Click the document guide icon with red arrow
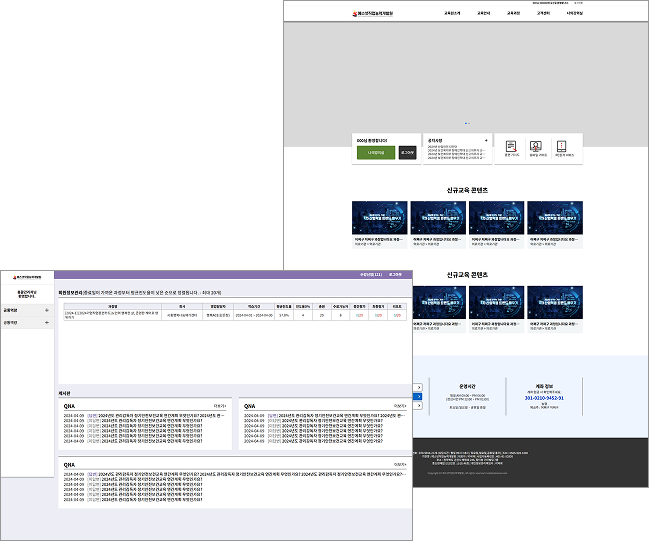This screenshot has width=649, height=541. 511,147
